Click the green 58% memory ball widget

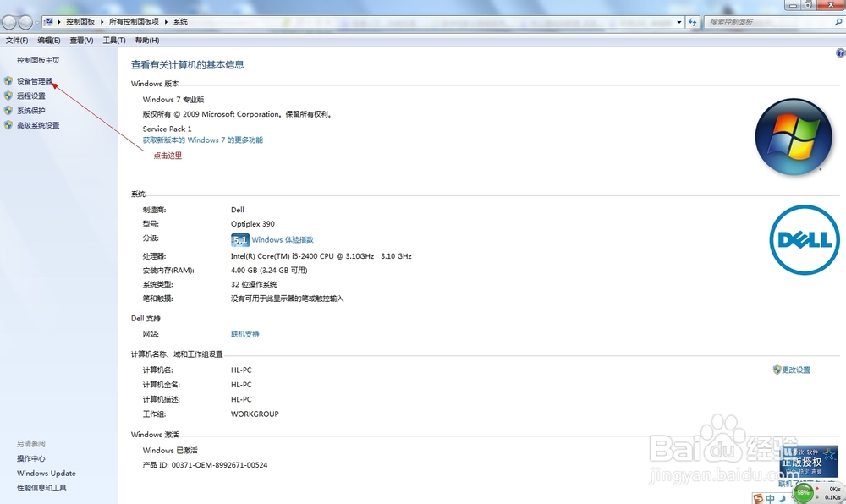click(x=804, y=493)
